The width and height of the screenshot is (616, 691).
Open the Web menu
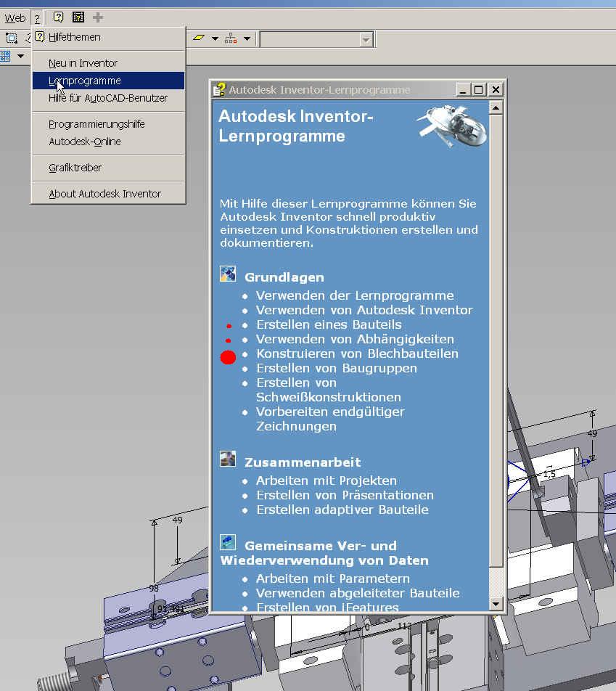coord(15,18)
